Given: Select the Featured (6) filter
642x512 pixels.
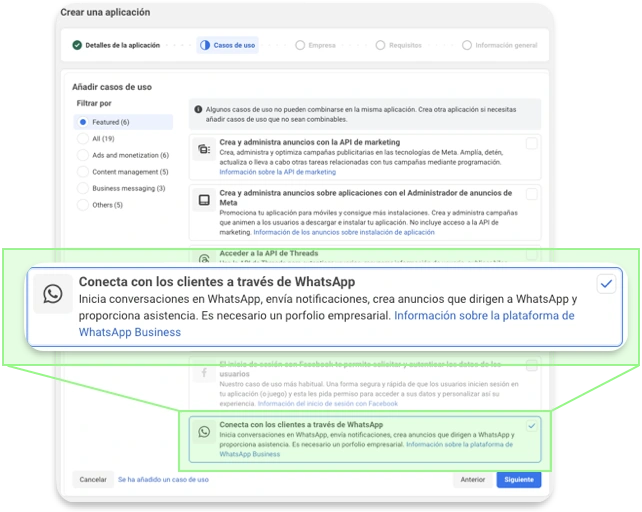Looking at the screenshot, I should click(x=123, y=122).
